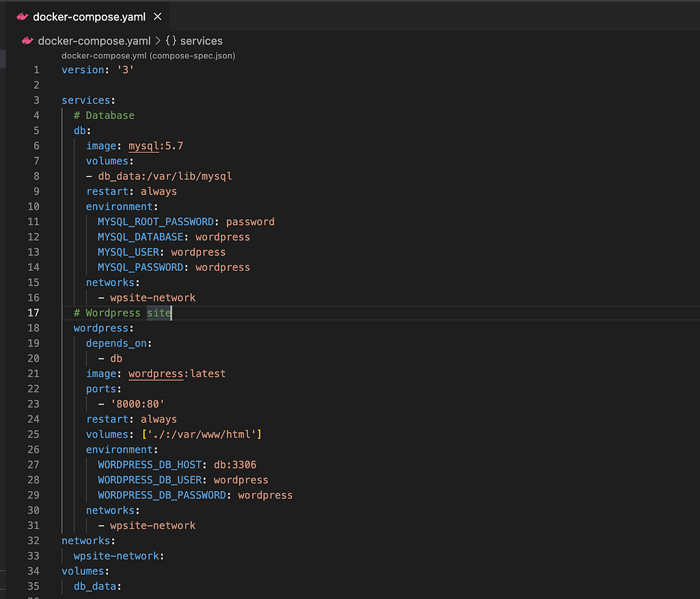Screen dimensions: 700x599
Task: Click line number 17 in the gutter
Action: click(33, 313)
